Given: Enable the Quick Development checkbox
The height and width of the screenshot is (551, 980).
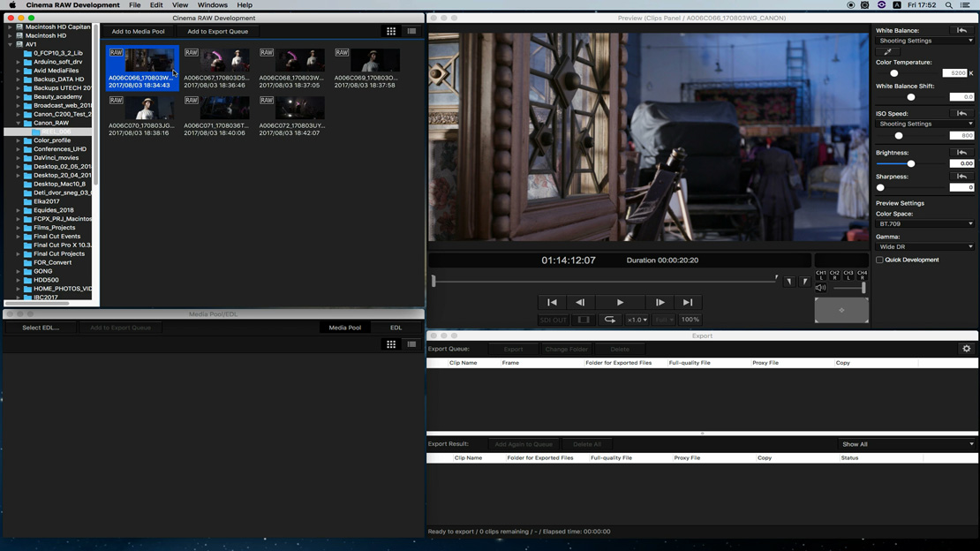Looking at the screenshot, I should pos(879,260).
